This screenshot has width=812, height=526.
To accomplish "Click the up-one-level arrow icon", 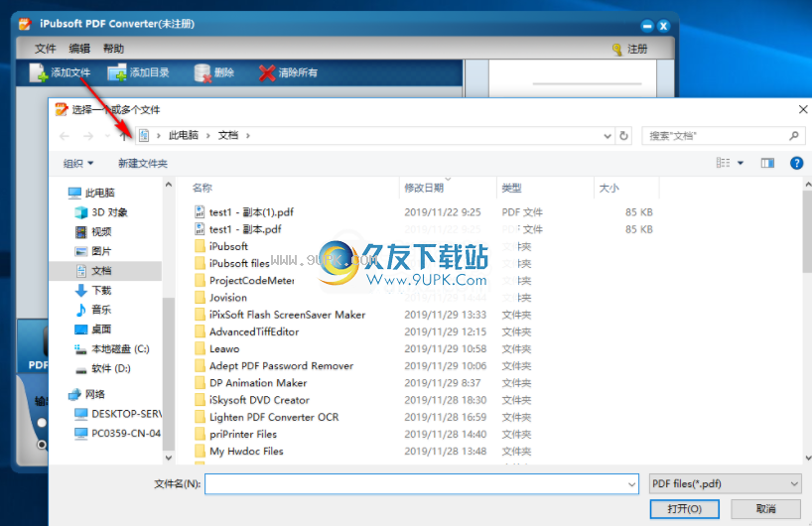I will [x=123, y=136].
